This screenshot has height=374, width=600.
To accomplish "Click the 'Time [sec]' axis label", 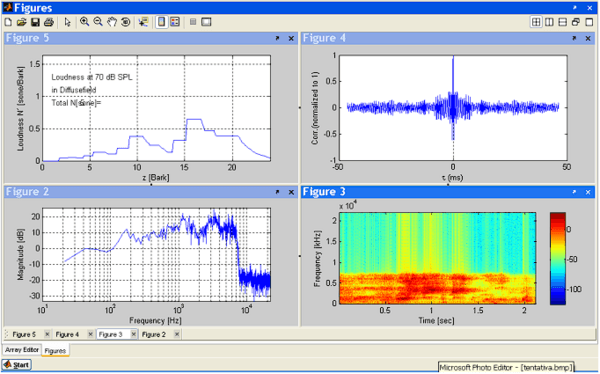I will coord(437,320).
